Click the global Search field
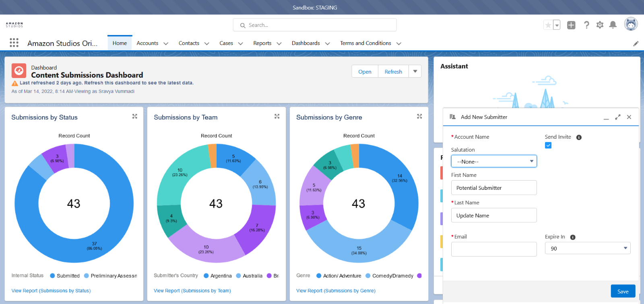Screen dimensions: 644x304 [315, 25]
